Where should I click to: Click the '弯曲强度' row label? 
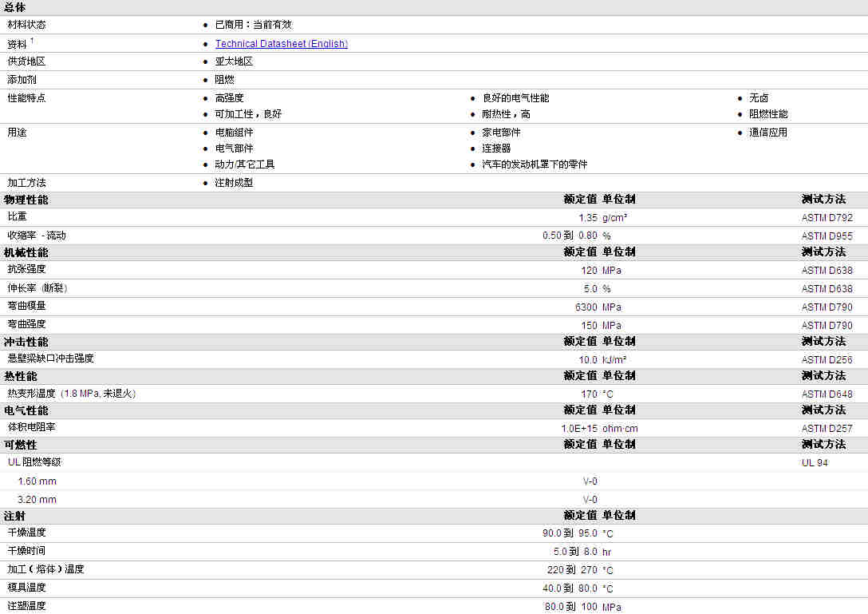click(26, 324)
